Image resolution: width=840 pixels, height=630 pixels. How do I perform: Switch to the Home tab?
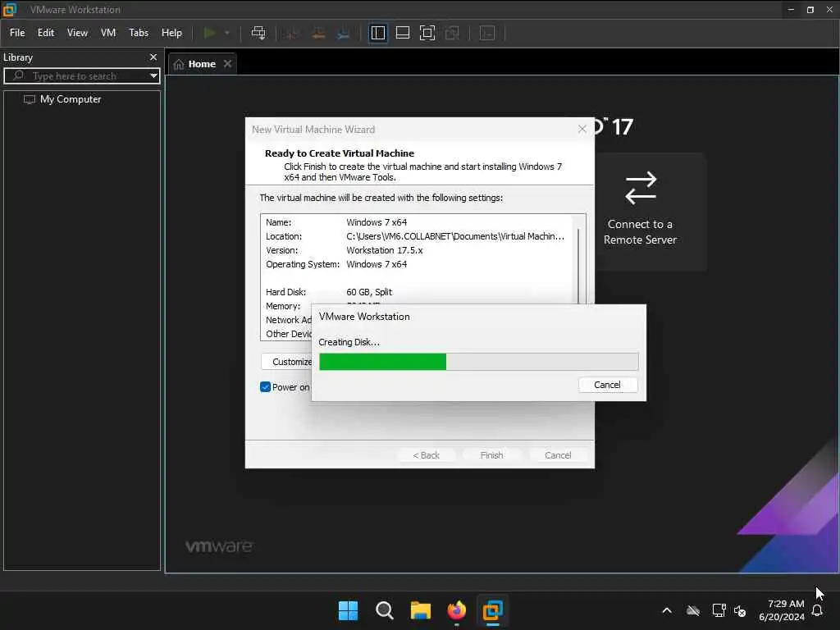pos(202,64)
